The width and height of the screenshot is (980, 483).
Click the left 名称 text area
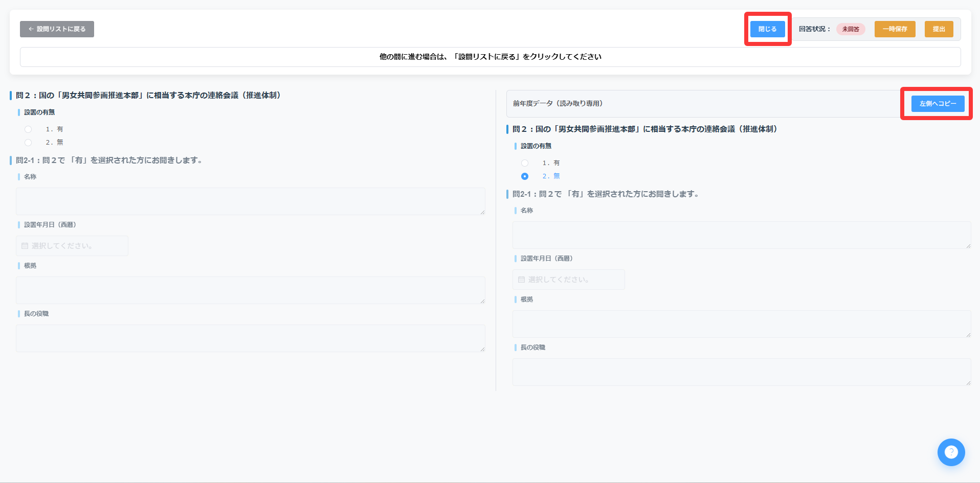[x=251, y=201]
